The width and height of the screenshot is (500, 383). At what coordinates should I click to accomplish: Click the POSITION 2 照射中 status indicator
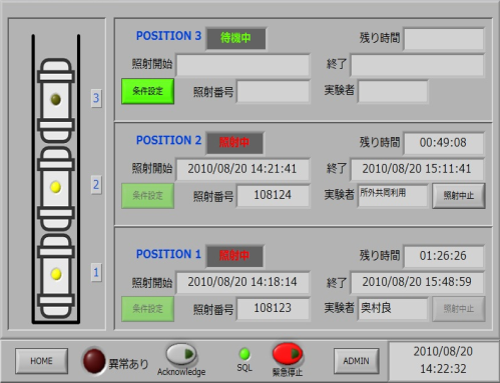tap(234, 143)
